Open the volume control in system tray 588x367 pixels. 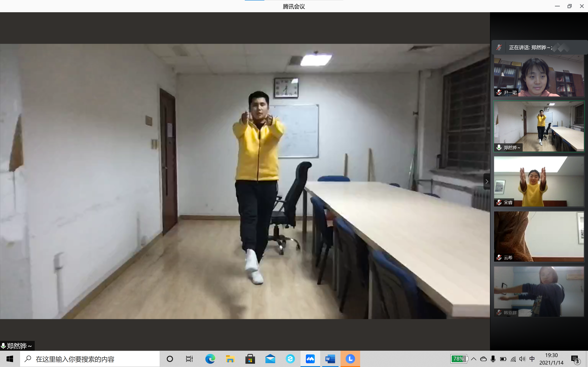[522, 359]
